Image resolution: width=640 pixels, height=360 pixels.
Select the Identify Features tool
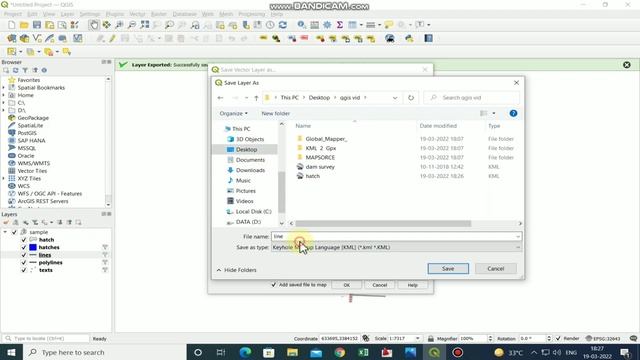tap(302, 25)
